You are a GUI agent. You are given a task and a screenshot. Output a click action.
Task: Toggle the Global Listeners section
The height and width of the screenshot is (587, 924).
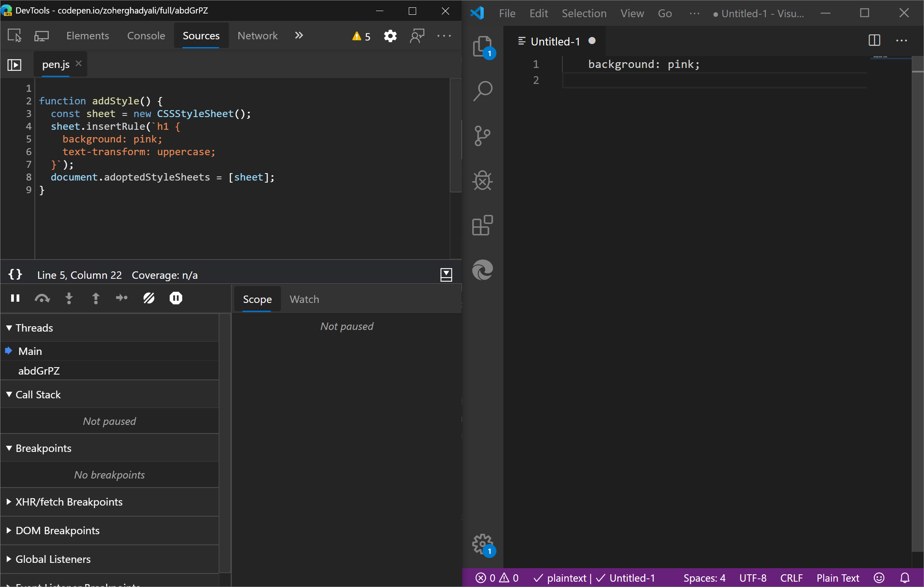(52, 559)
